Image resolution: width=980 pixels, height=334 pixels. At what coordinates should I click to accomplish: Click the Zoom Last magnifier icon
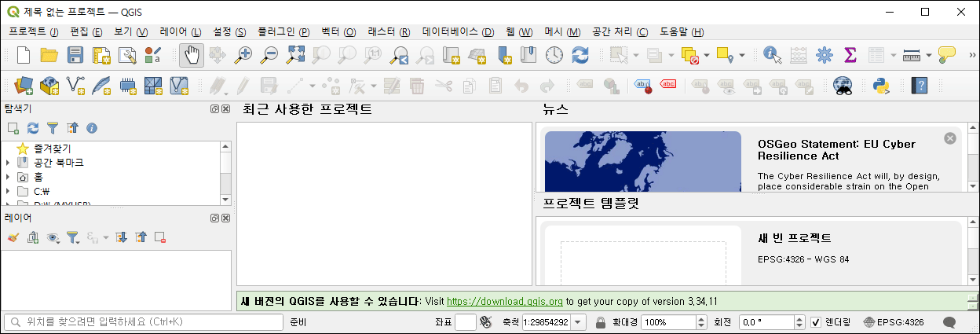pos(400,55)
